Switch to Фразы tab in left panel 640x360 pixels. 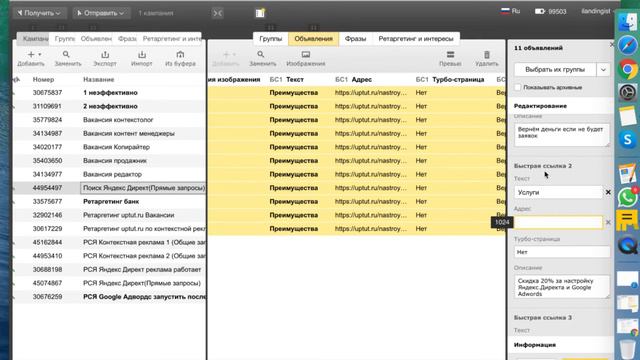pos(127,39)
